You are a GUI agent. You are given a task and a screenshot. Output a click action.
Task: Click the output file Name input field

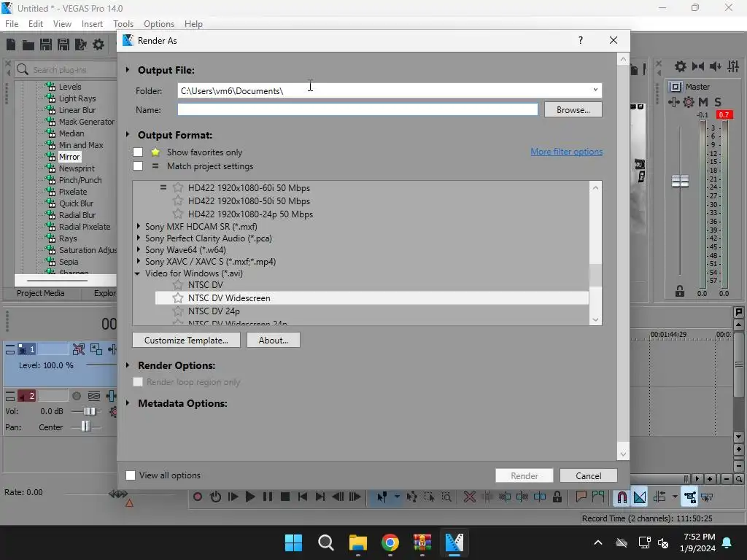click(357, 109)
